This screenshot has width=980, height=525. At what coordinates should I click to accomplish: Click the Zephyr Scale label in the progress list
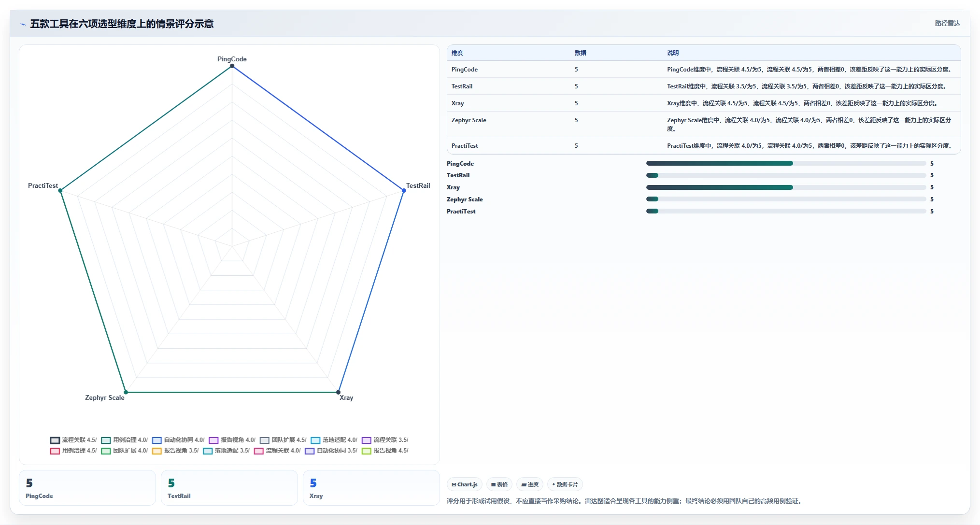point(465,199)
